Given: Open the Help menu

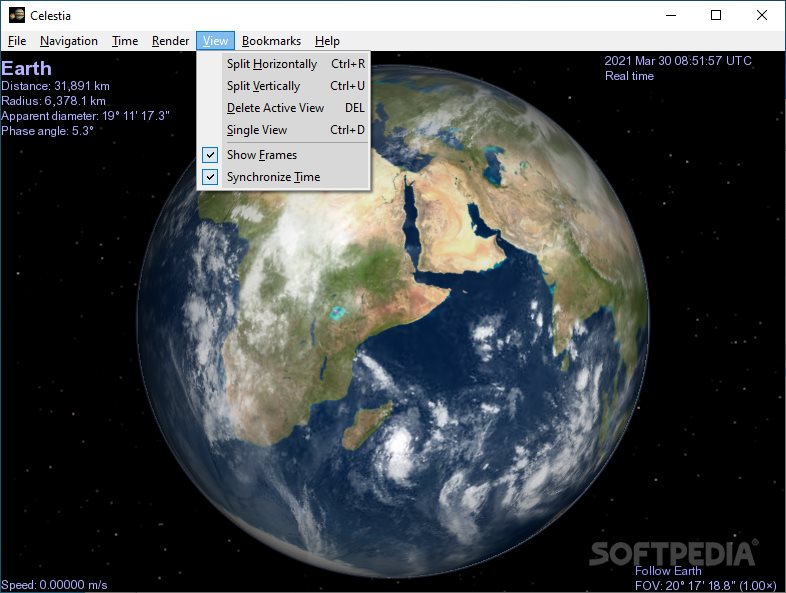Looking at the screenshot, I should pos(327,41).
